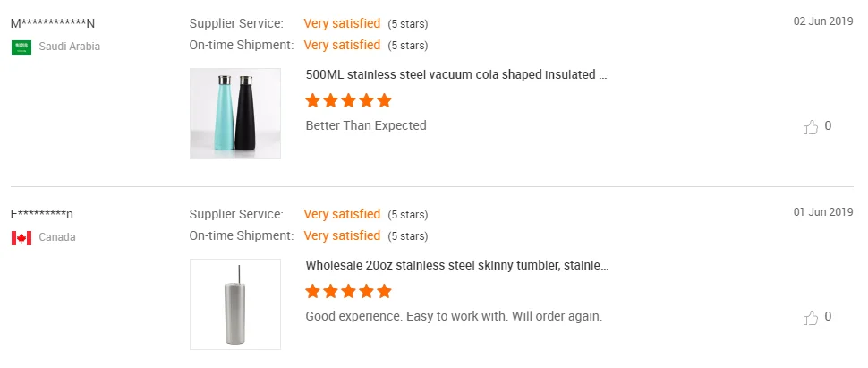
Task: Open the cola shaped bottle product thumbnail
Action: (x=235, y=114)
